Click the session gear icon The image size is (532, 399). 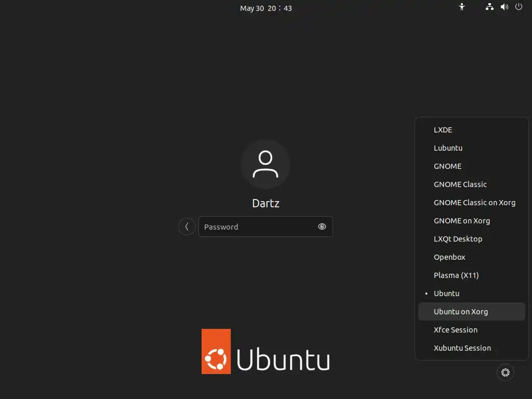point(505,373)
